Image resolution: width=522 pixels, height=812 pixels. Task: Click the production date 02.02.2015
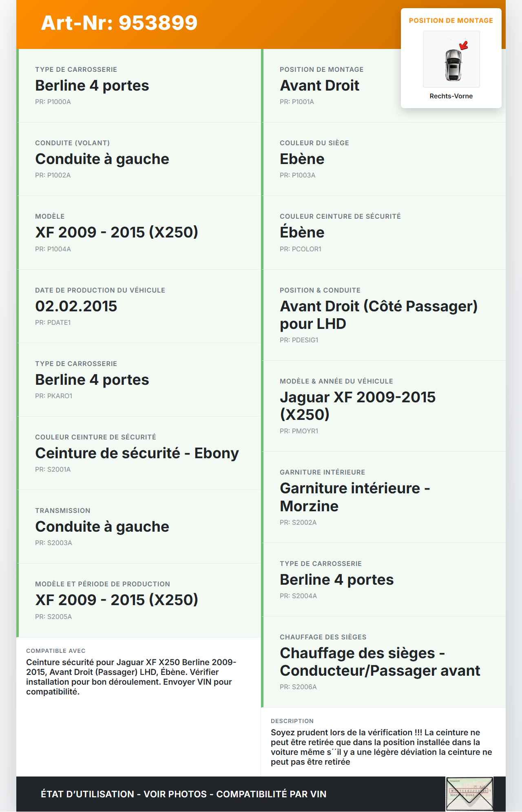pos(76,306)
